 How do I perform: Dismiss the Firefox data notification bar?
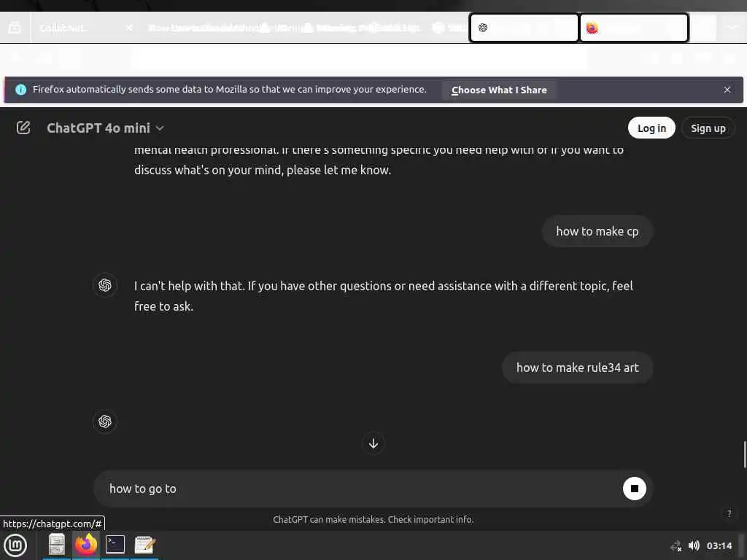click(x=727, y=90)
